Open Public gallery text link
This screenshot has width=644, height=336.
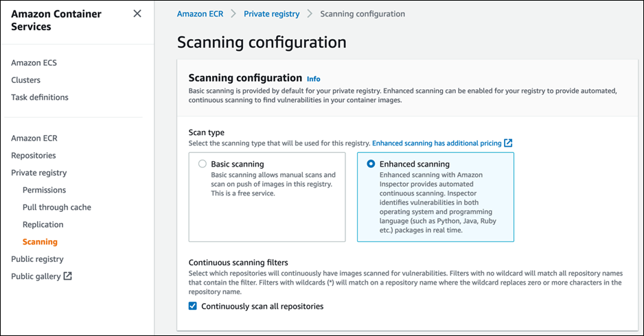click(36, 276)
